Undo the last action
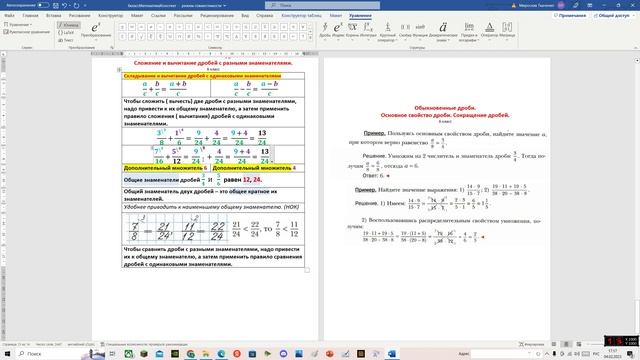This screenshot has width=640, height=360. point(64,5)
